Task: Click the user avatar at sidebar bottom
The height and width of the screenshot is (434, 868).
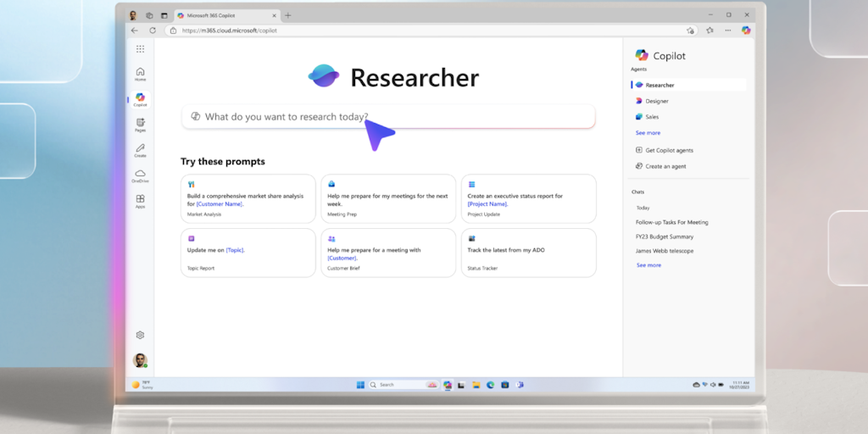Action: point(140,360)
